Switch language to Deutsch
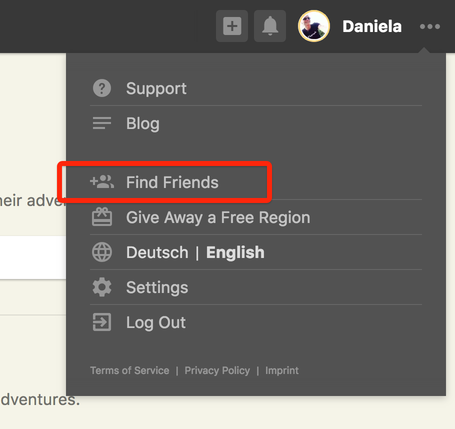 click(157, 252)
